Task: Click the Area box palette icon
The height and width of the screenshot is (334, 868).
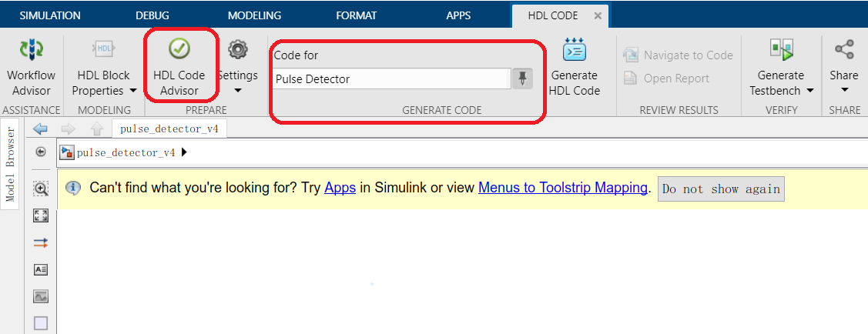Action: pyautogui.click(x=41, y=323)
